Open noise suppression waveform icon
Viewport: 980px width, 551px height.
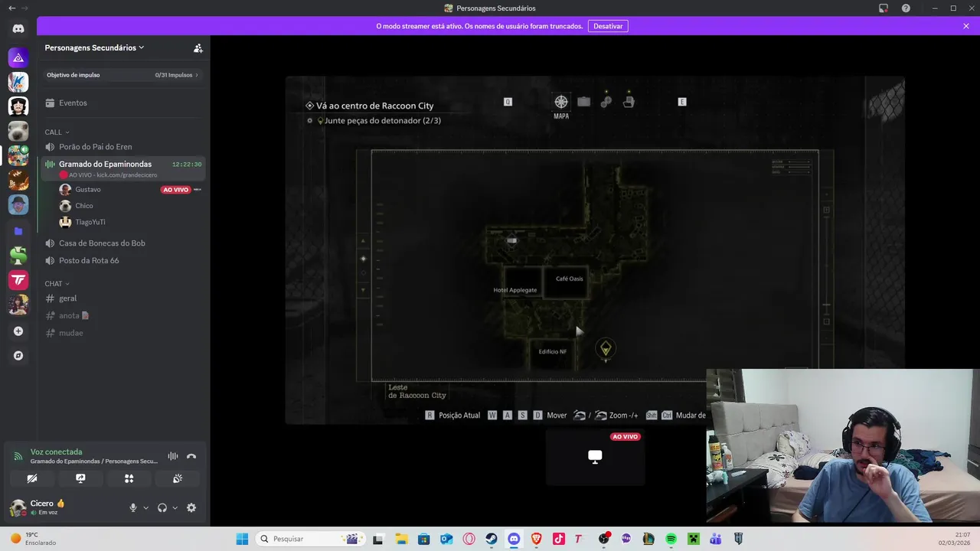tap(173, 456)
